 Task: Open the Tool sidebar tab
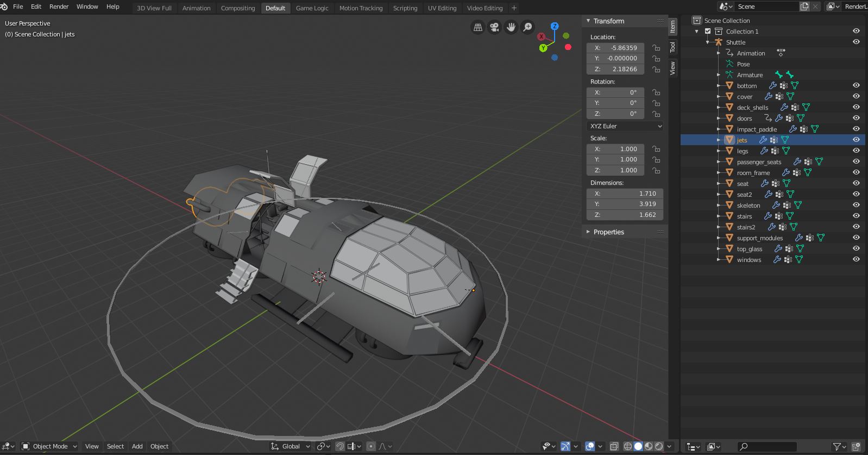(x=672, y=47)
